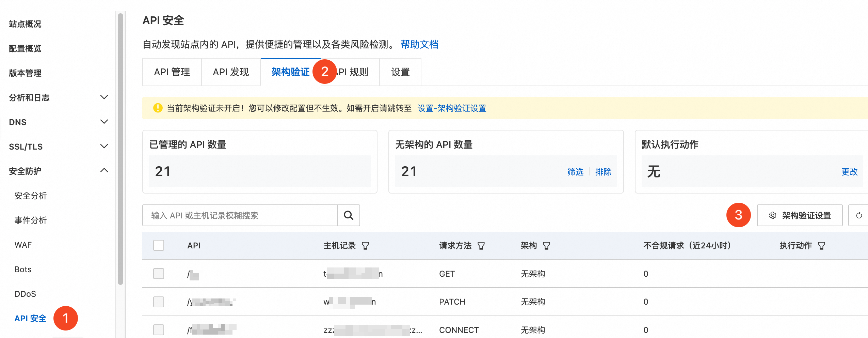This screenshot has height=338, width=868.
Task: Click the yellow warning icon in banner
Action: coord(158,108)
